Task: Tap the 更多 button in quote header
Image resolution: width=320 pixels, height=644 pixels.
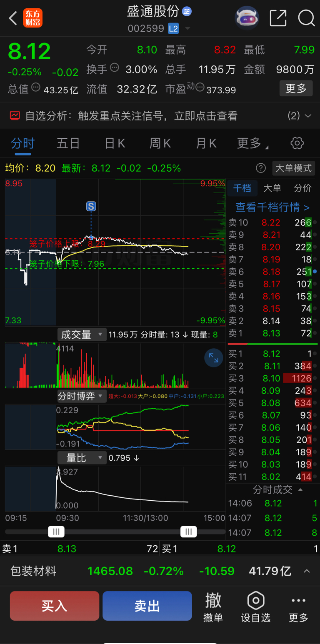Action: point(296,88)
